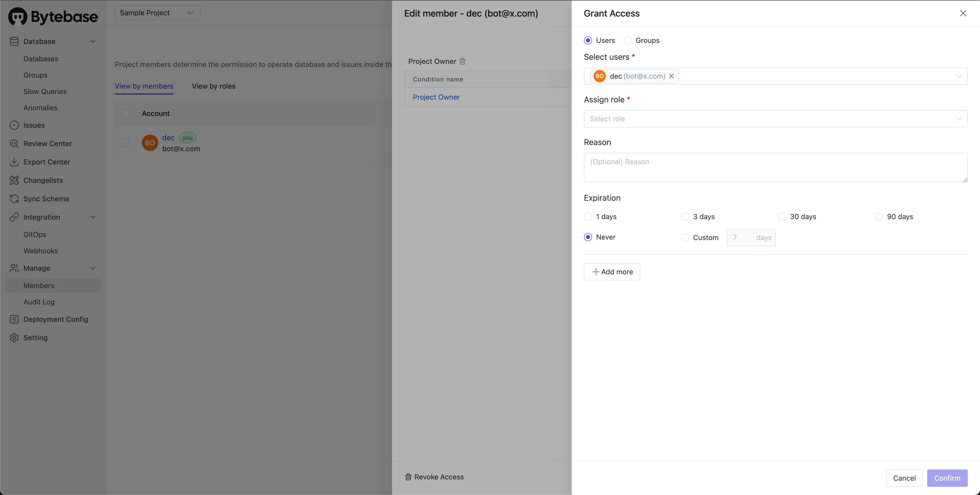Remove dec user tag with X icon

tap(671, 76)
